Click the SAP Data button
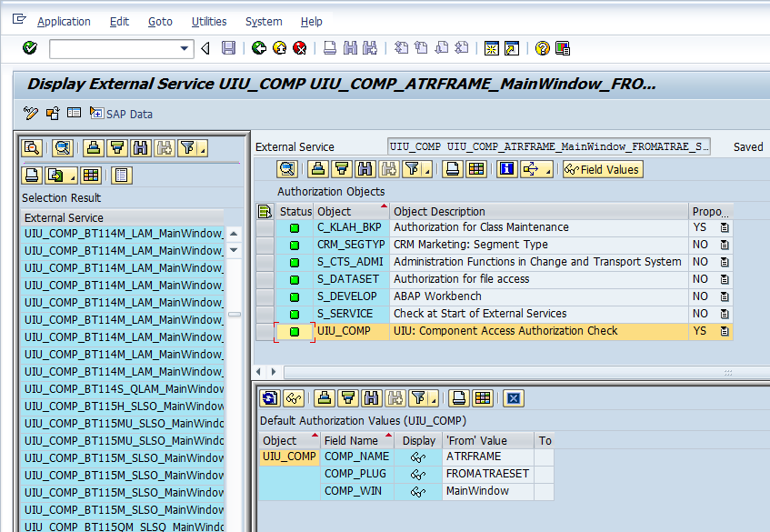The image size is (770, 532). [121, 114]
